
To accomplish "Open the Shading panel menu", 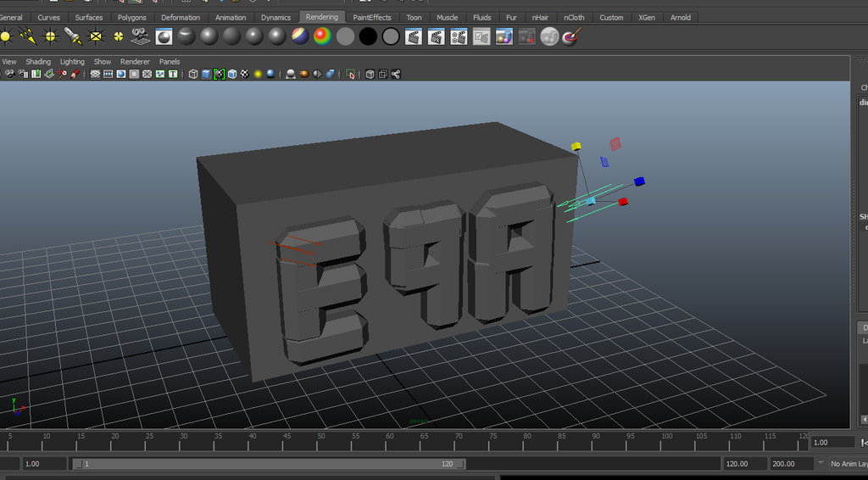I will pos(38,62).
